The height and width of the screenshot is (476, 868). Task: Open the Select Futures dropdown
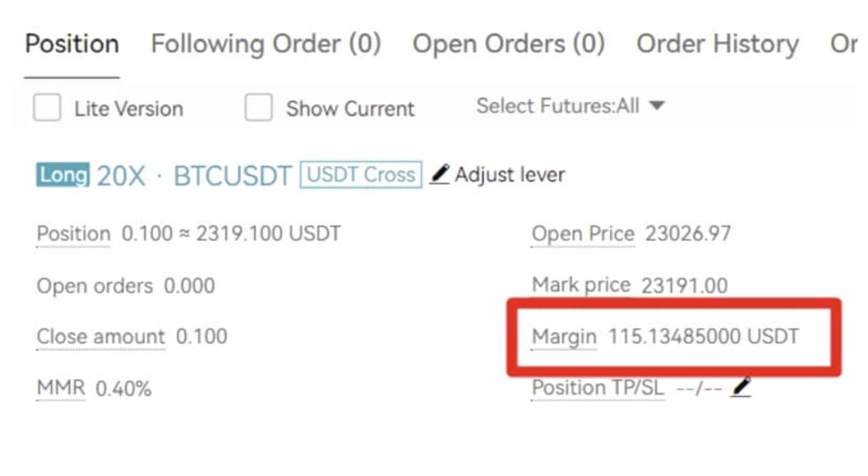(x=570, y=106)
